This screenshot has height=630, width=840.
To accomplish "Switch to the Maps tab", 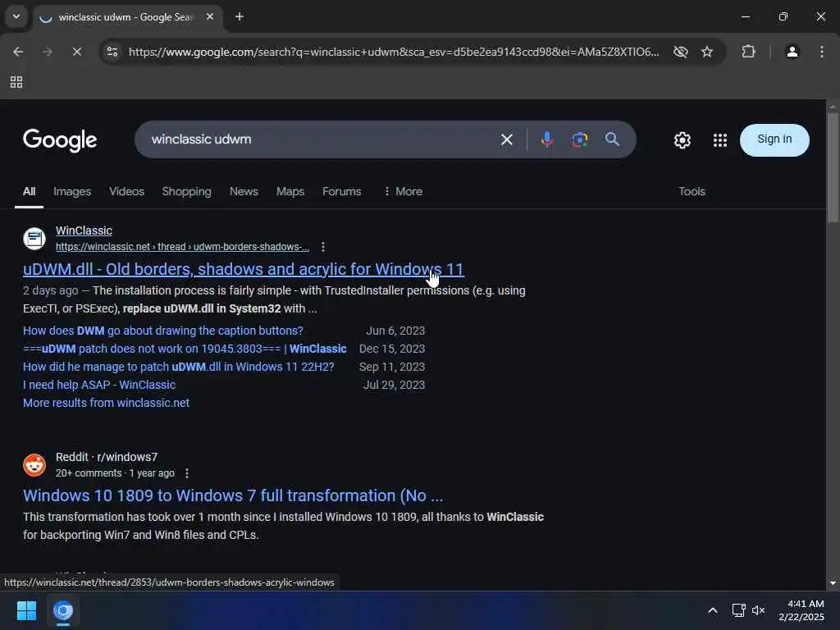I will (290, 191).
